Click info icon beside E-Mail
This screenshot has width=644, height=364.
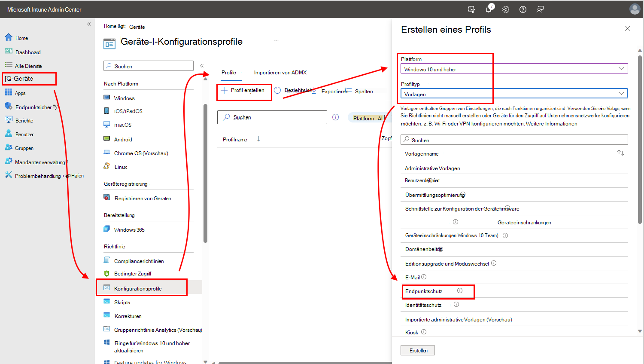click(x=424, y=277)
